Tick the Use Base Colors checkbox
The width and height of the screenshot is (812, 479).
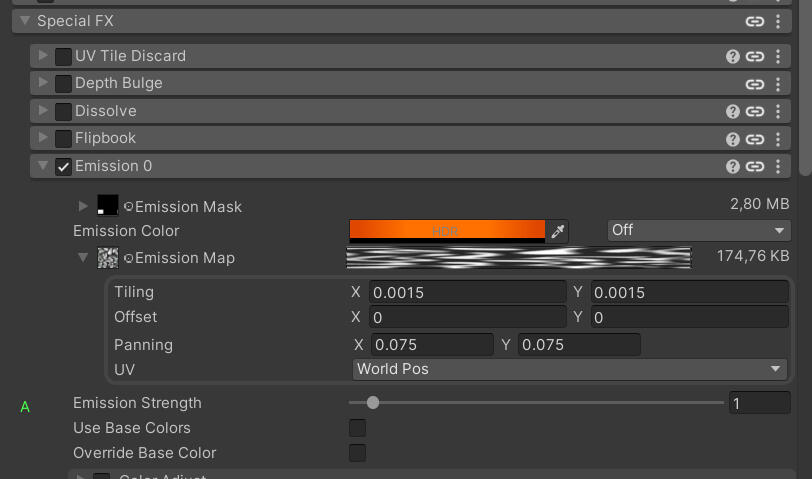357,428
